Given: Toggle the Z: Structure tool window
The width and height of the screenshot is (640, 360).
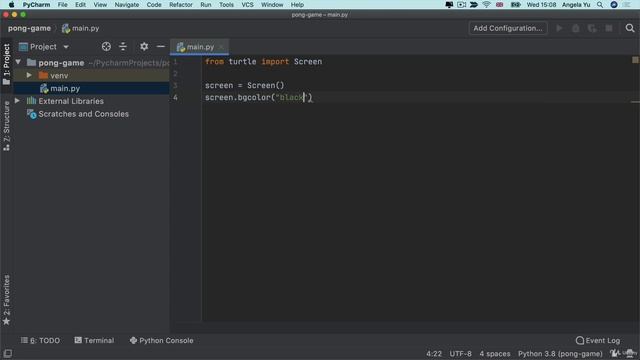Looking at the screenshot, I should tap(6, 126).
